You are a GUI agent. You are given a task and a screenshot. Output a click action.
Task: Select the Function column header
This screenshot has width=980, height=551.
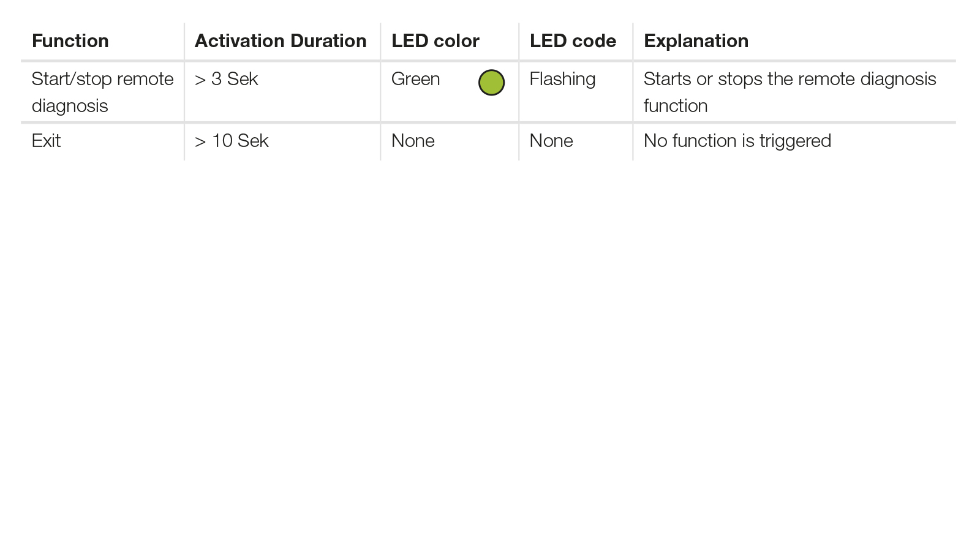(x=70, y=41)
